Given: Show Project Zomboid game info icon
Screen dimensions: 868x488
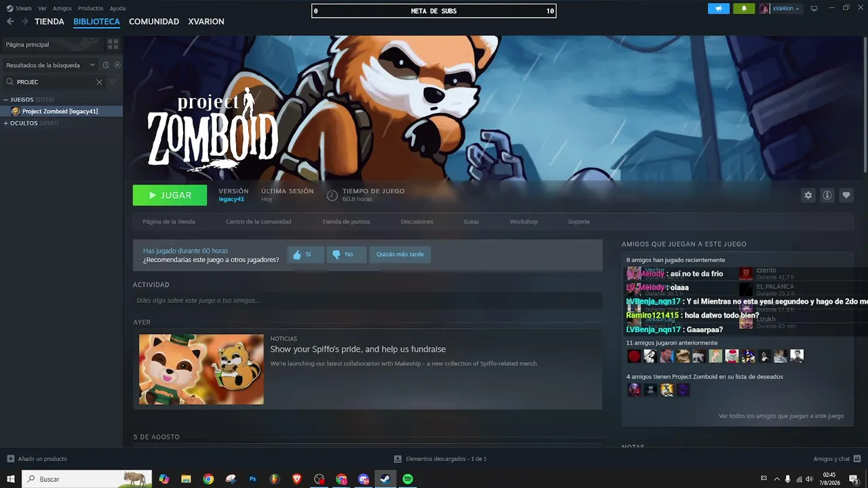Looking at the screenshot, I should point(827,195).
